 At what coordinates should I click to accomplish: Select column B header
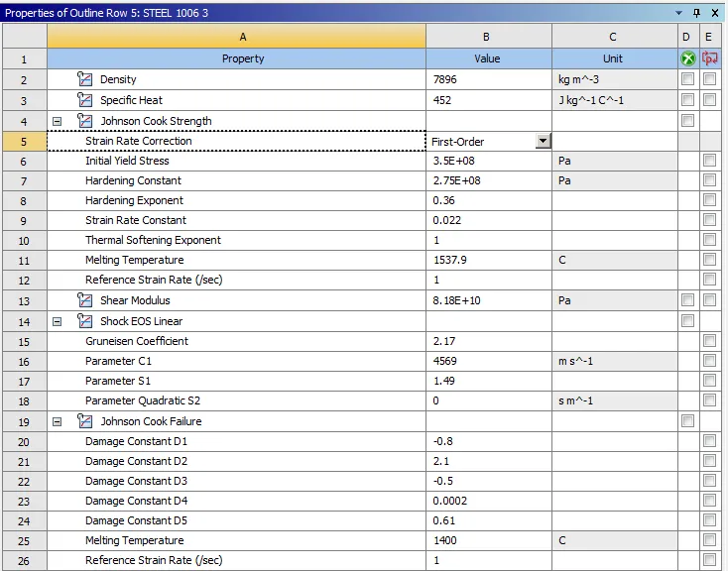click(x=489, y=37)
